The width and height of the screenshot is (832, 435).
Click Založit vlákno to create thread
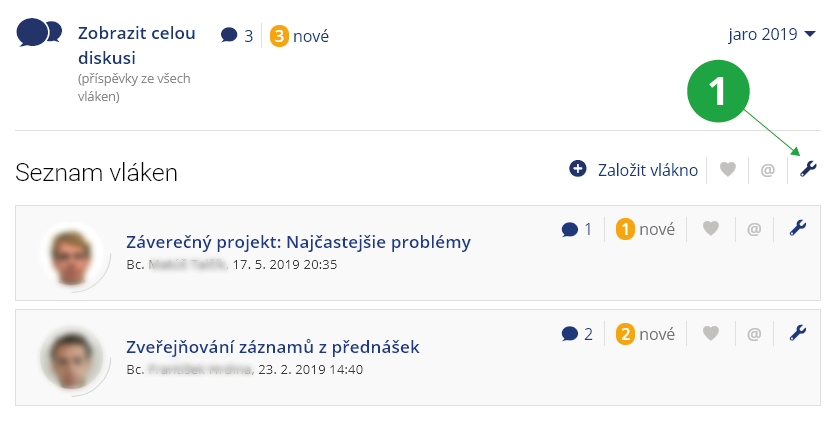[647, 169]
